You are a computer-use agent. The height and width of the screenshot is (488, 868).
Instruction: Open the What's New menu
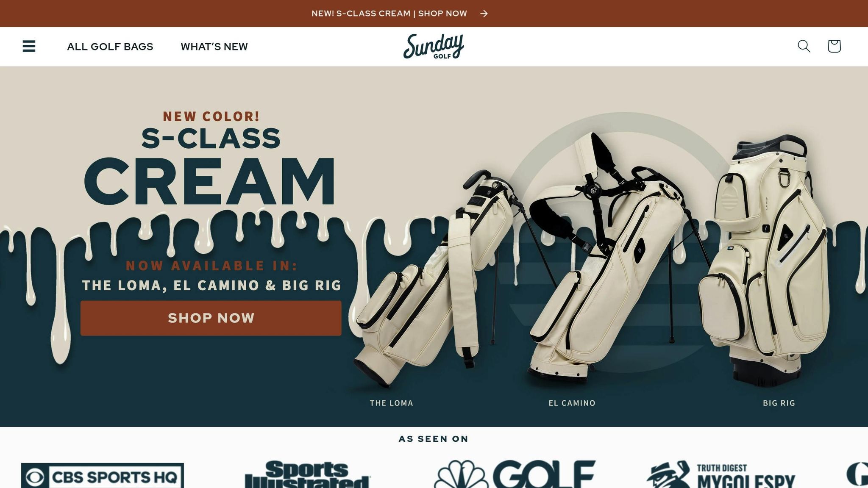pyautogui.click(x=214, y=47)
